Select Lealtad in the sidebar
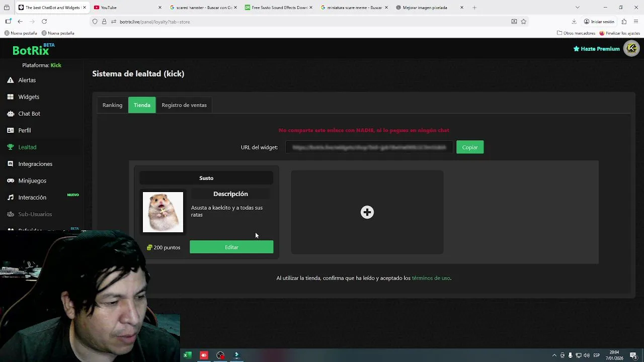This screenshot has height=362, width=644. tap(22, 147)
